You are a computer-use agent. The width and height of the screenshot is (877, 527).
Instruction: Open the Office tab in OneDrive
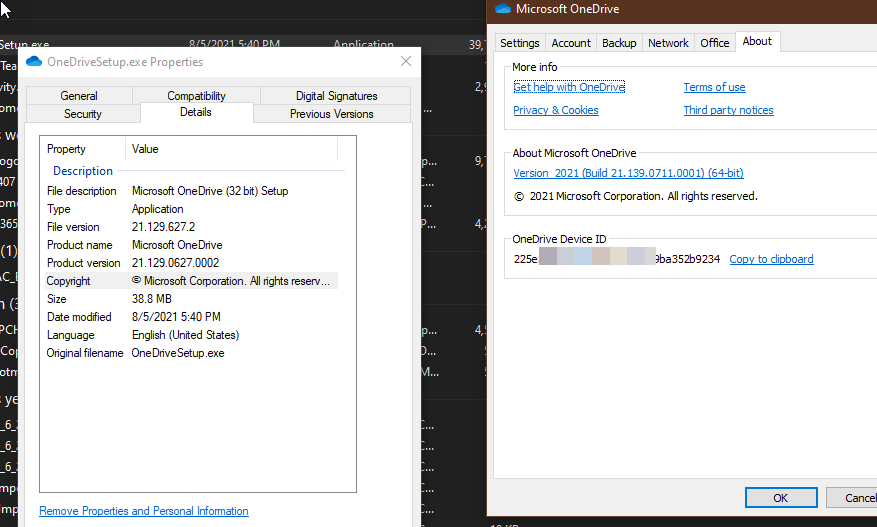(x=715, y=43)
